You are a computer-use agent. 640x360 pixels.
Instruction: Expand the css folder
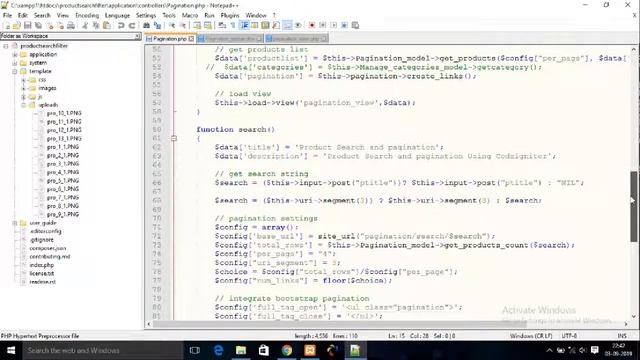[x=23, y=80]
